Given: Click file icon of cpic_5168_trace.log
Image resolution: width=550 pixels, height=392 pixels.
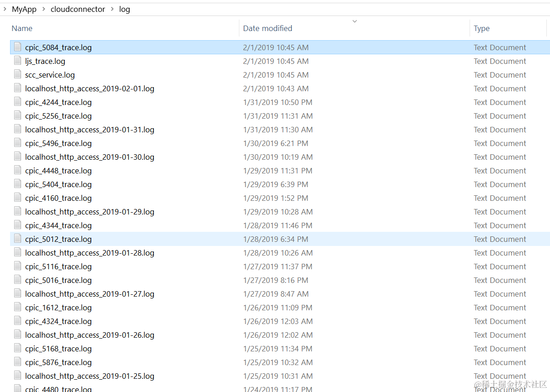Looking at the screenshot, I should click(x=18, y=348).
